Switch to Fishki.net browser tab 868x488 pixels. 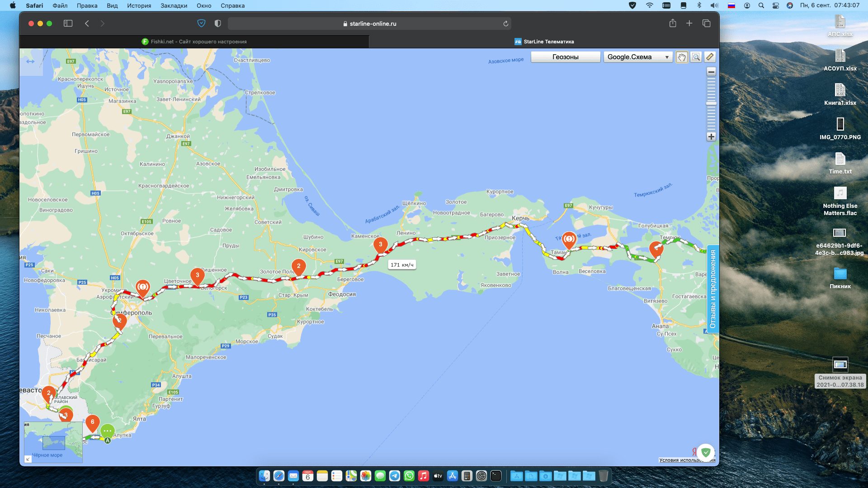[x=194, y=42]
